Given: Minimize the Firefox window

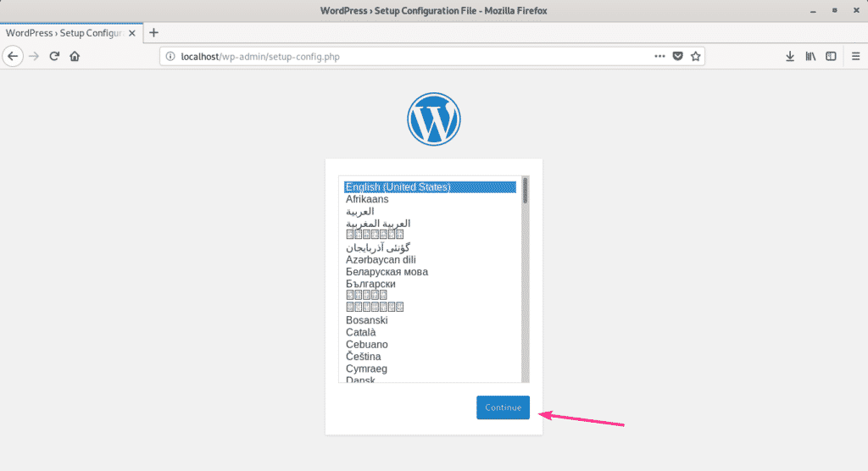Looking at the screenshot, I should 813,10.
